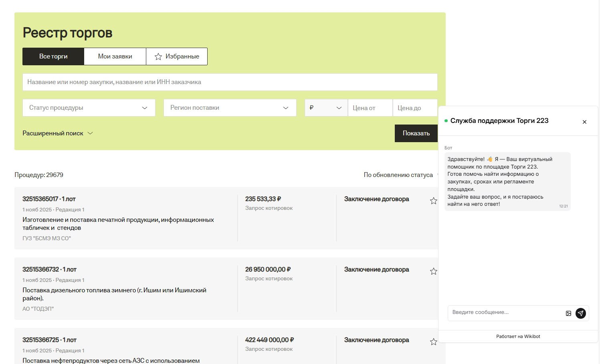
Task: Click the Цена до input field
Action: coord(415,108)
